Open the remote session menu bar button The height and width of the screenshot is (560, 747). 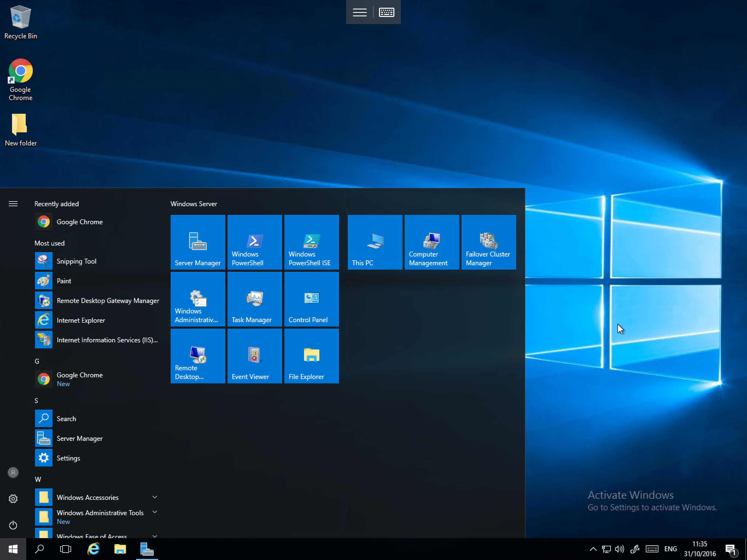click(x=360, y=13)
